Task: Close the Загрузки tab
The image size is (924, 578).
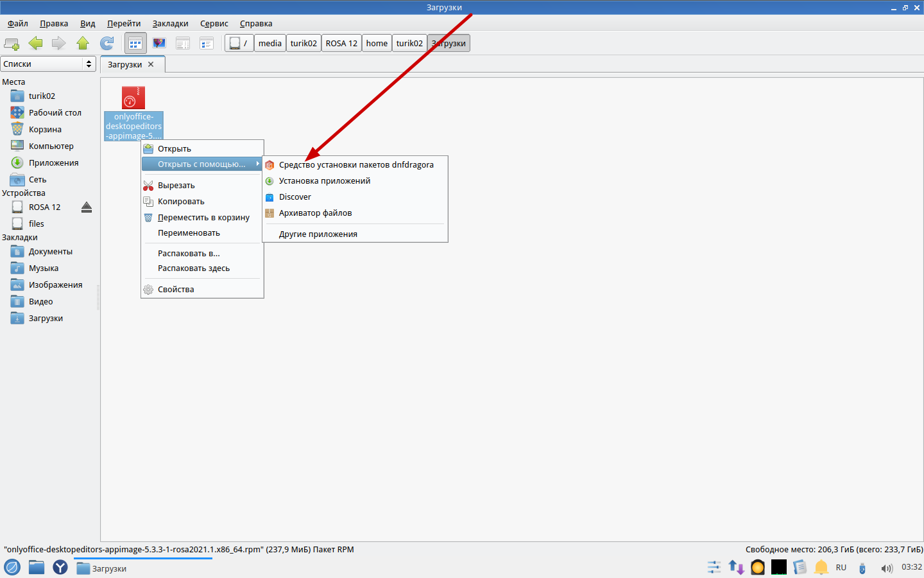Action: [x=151, y=64]
